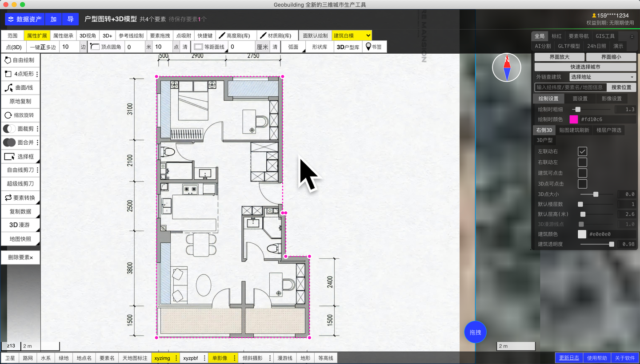Click the compass north indicator
This screenshot has width=640, height=364.
507,67
